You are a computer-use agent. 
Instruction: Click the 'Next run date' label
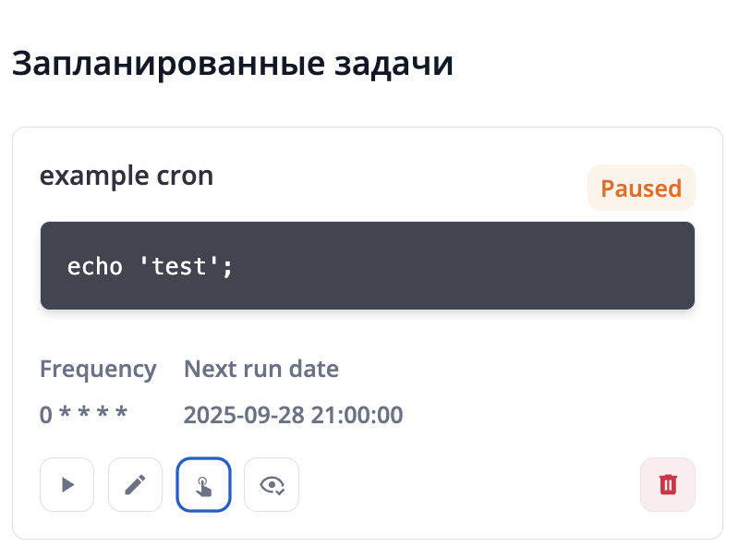[x=261, y=370]
